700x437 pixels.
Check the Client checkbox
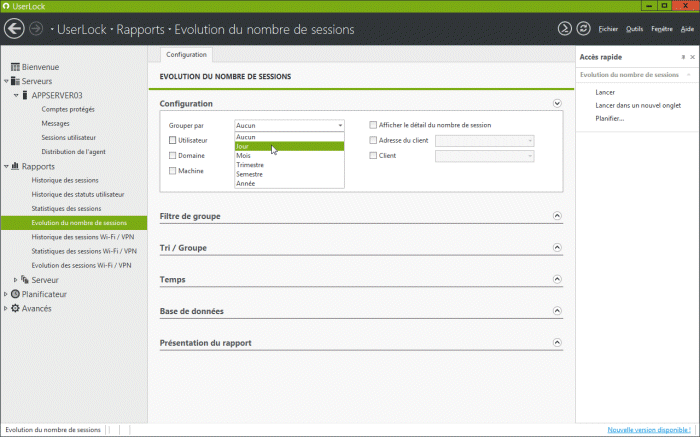[x=373, y=155]
